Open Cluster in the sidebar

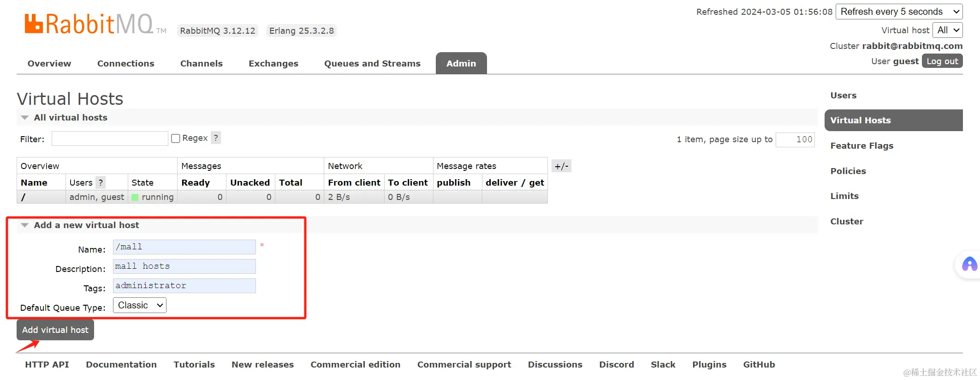pos(847,221)
